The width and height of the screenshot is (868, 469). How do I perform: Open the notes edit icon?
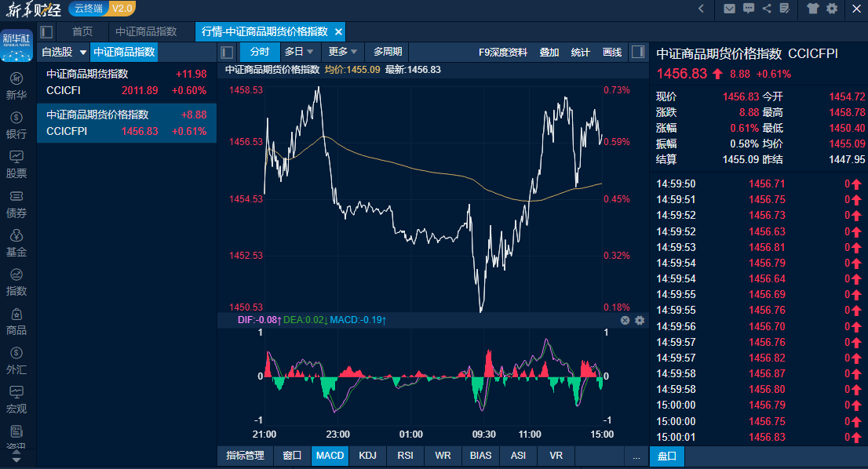pyautogui.click(x=784, y=9)
